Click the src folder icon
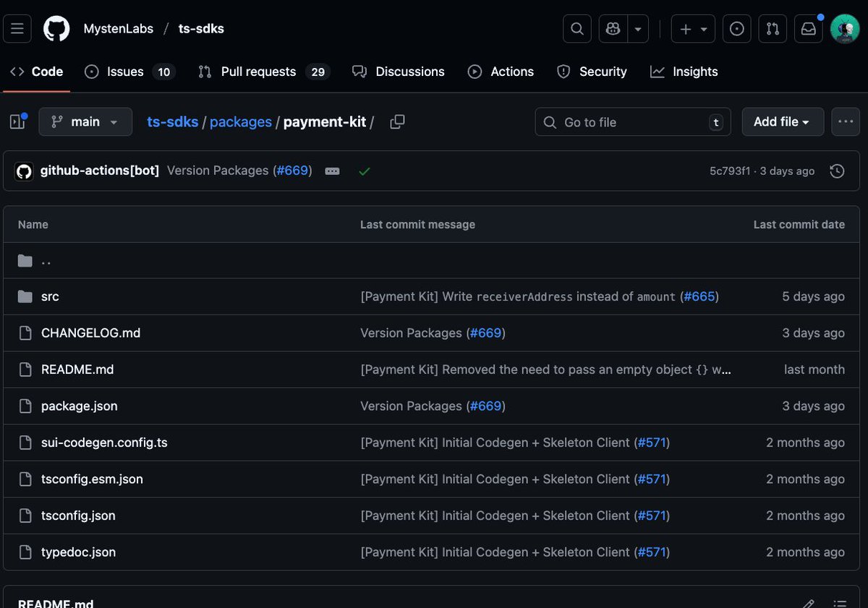The height and width of the screenshot is (608, 868). pos(25,296)
